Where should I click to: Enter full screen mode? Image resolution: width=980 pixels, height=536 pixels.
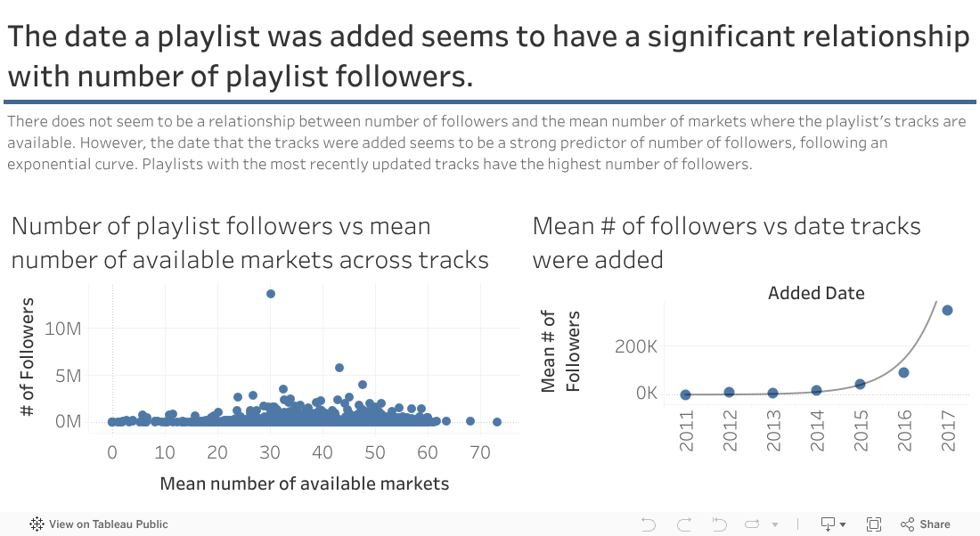874,524
